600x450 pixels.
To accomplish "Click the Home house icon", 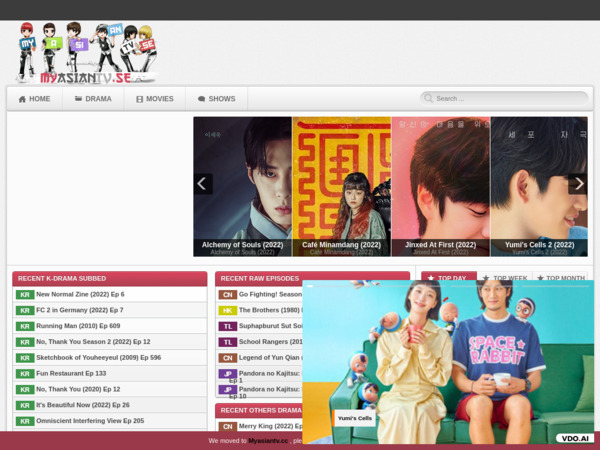I will pos(22,99).
